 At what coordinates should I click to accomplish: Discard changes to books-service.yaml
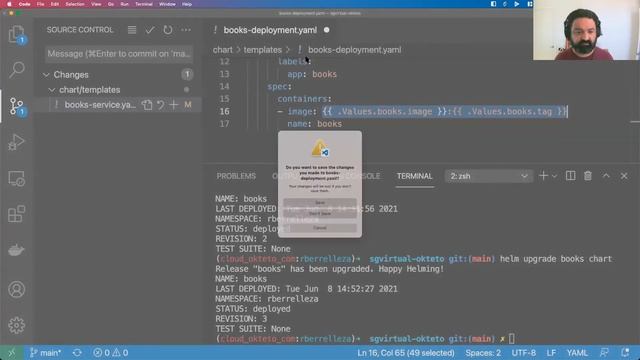coord(160,105)
